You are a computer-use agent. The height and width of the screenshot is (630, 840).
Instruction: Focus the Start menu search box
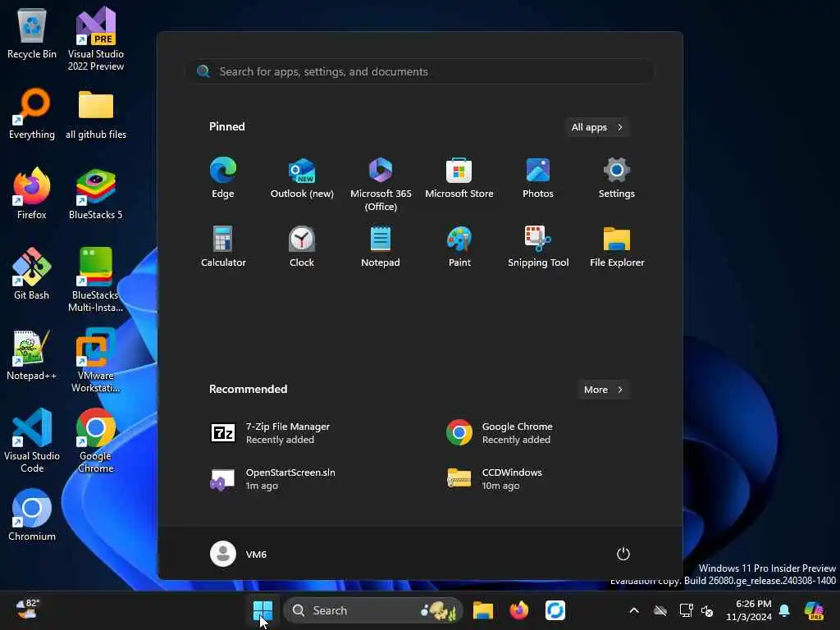[x=420, y=71]
